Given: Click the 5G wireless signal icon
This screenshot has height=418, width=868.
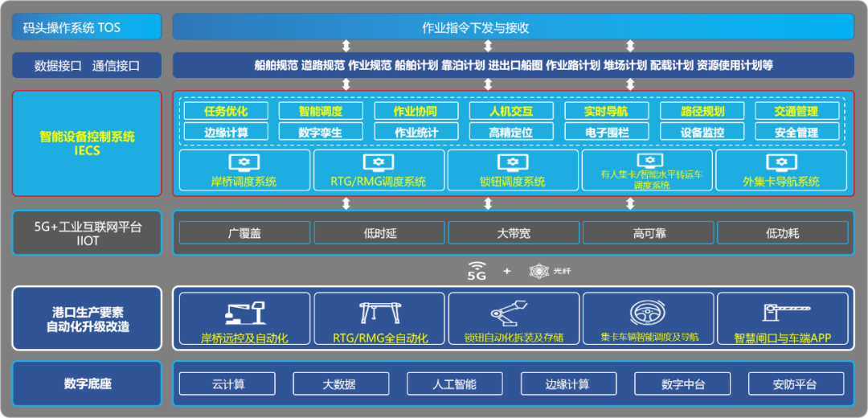Looking at the screenshot, I should [477, 271].
